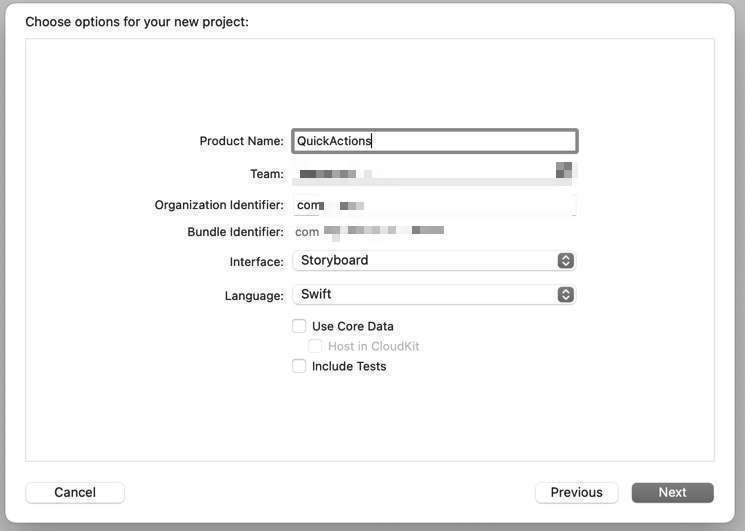Go back with the Previous button
This screenshot has height=531, width=745.
tap(576, 492)
